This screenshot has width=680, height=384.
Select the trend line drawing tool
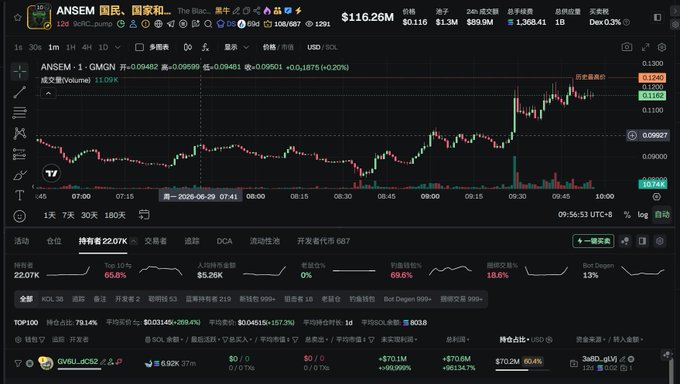(x=20, y=92)
